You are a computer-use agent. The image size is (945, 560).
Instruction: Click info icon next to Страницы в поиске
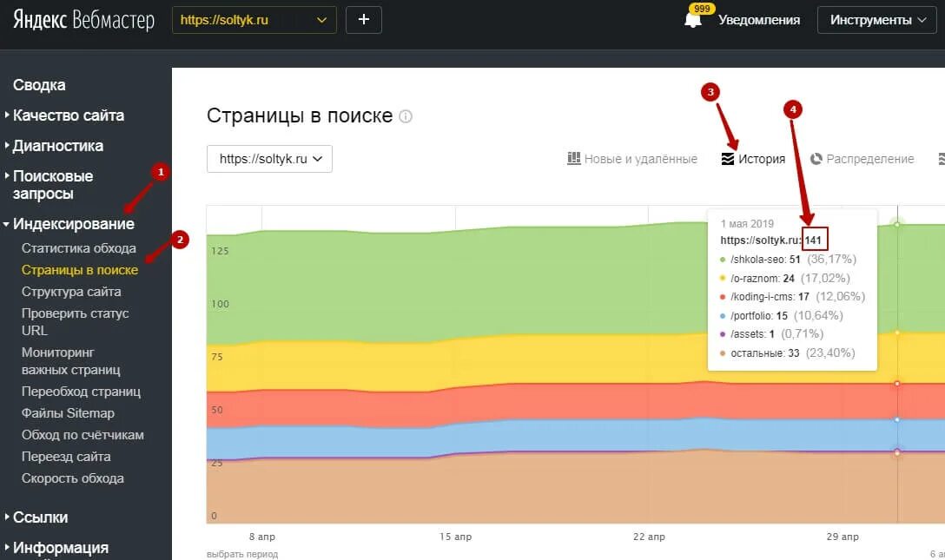[x=406, y=116]
